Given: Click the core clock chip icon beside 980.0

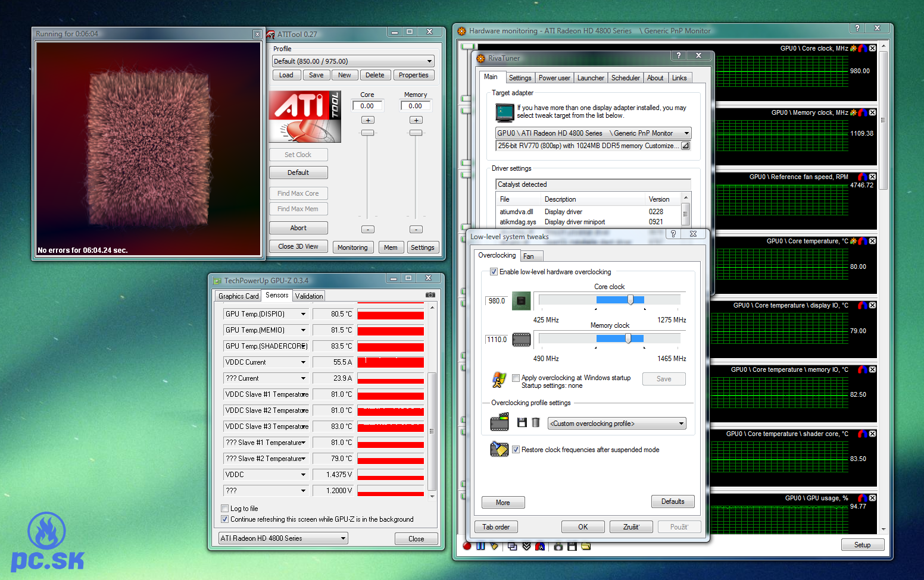Looking at the screenshot, I should [522, 301].
